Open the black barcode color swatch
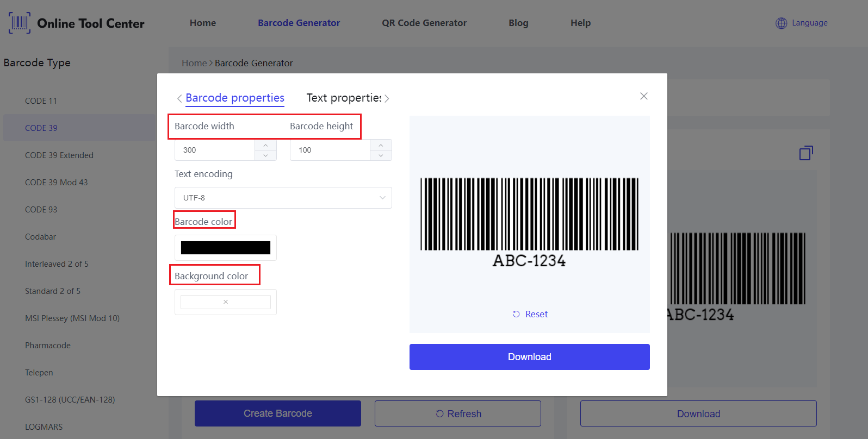The width and height of the screenshot is (868, 439). (226, 248)
